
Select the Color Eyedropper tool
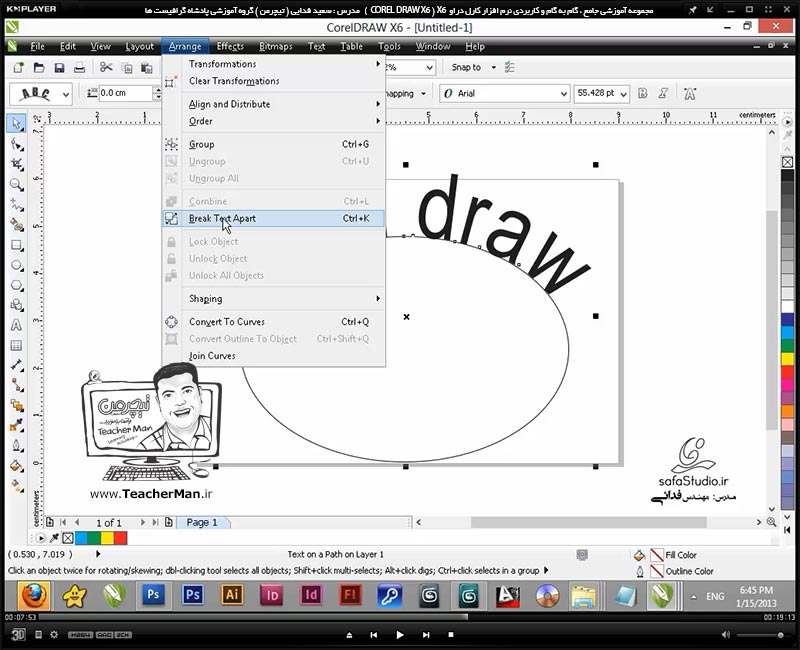(x=16, y=426)
